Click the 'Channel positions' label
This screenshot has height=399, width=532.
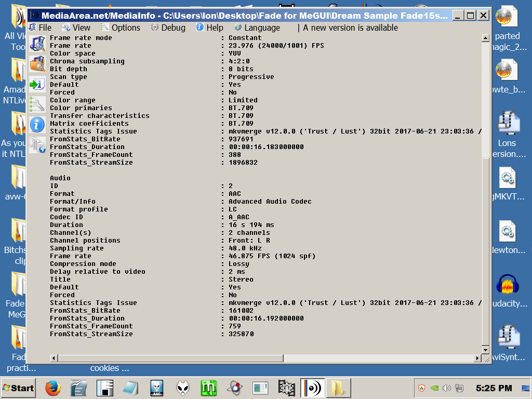click(85, 241)
